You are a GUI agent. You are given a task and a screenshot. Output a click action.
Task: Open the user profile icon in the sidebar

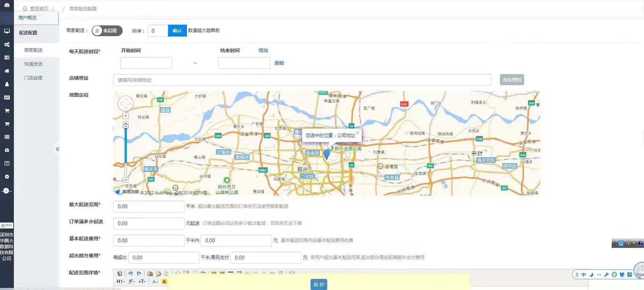pos(7,84)
